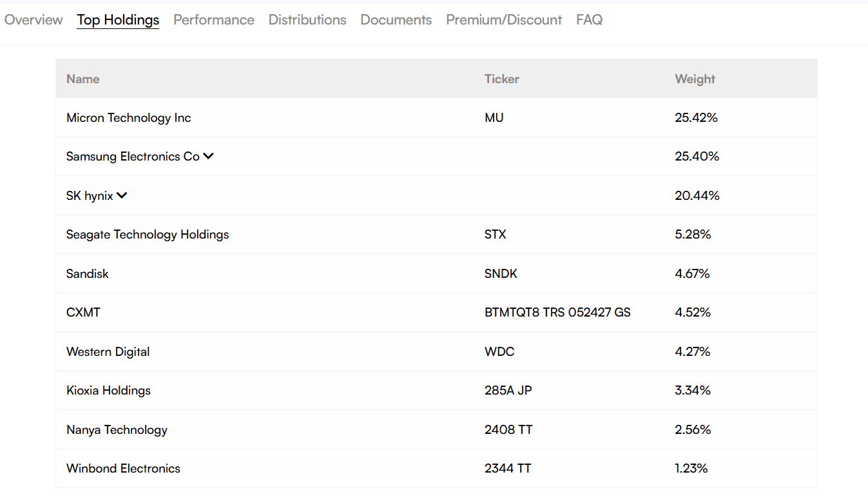Select the 4.67% weight value

(x=692, y=273)
